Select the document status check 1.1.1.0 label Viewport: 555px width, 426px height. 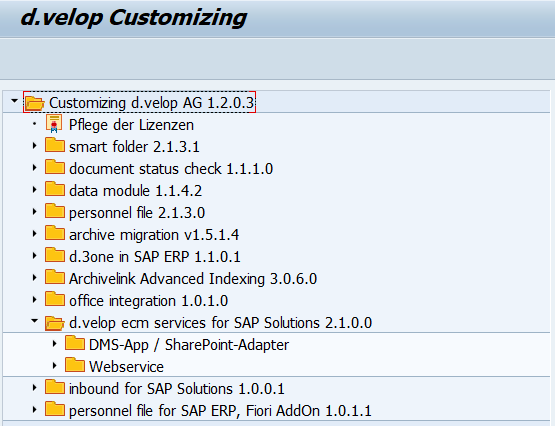point(171,168)
